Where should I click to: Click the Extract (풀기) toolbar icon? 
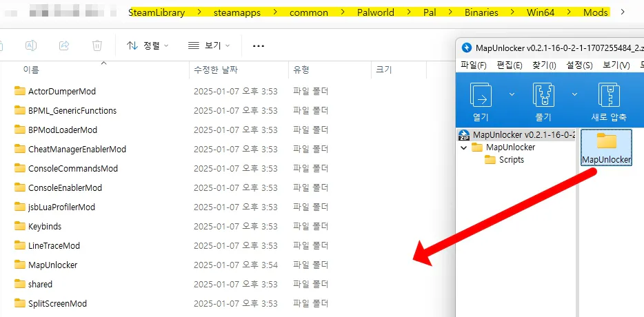coord(544,95)
